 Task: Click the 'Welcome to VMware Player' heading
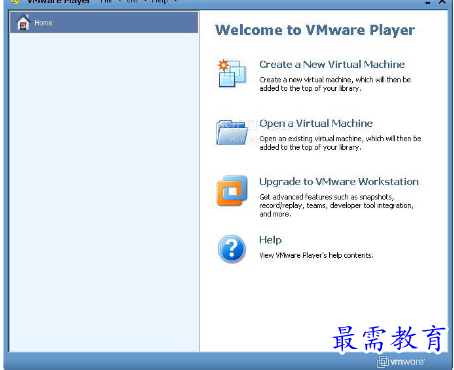[315, 30]
